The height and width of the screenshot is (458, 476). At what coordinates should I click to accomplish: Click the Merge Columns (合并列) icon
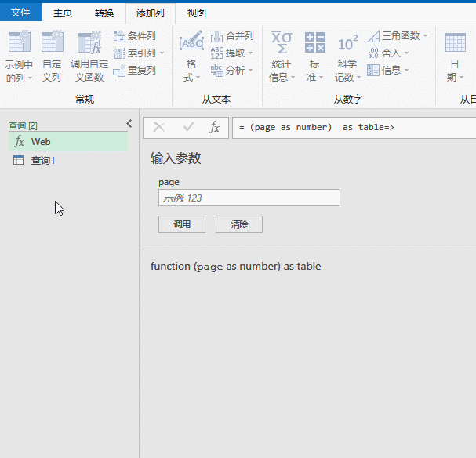point(216,36)
